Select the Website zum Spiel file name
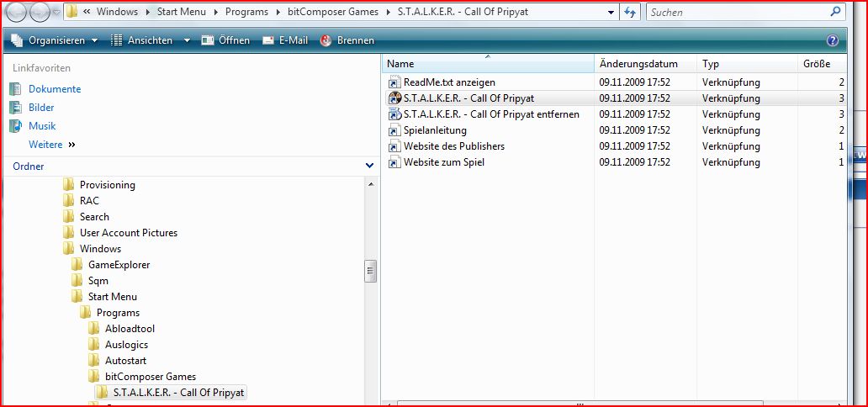This screenshot has height=407, width=868. pyautogui.click(x=444, y=163)
